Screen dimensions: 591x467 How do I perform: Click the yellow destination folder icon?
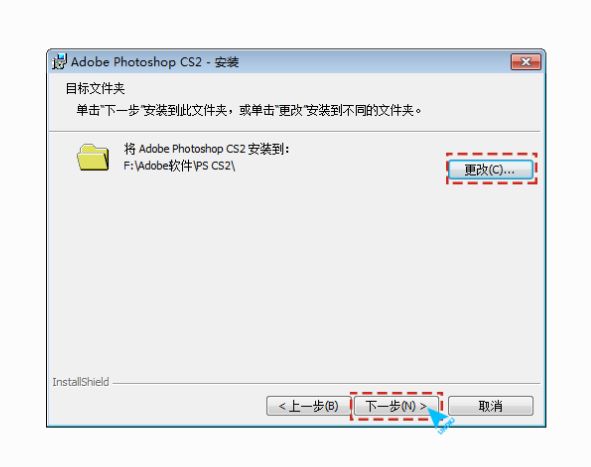pos(93,157)
